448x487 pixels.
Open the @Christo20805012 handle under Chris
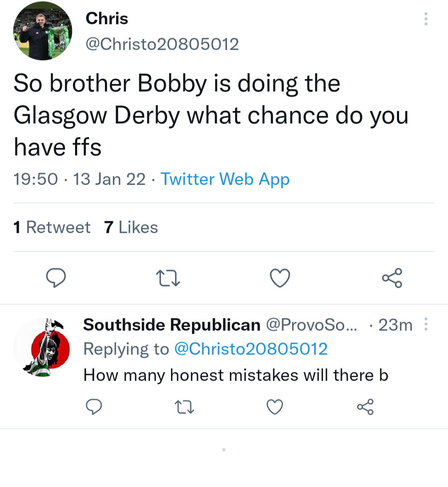162,44
